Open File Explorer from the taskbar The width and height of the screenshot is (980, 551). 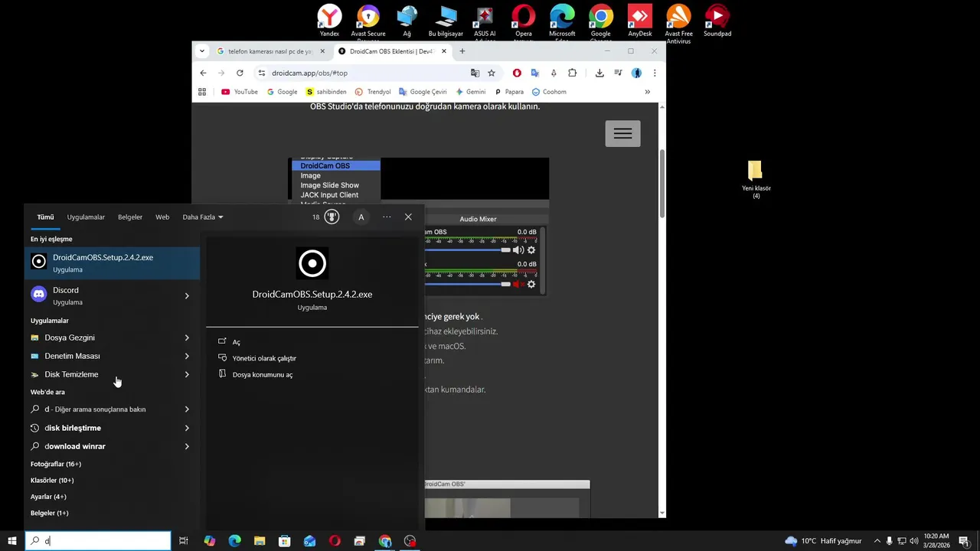[x=260, y=541]
